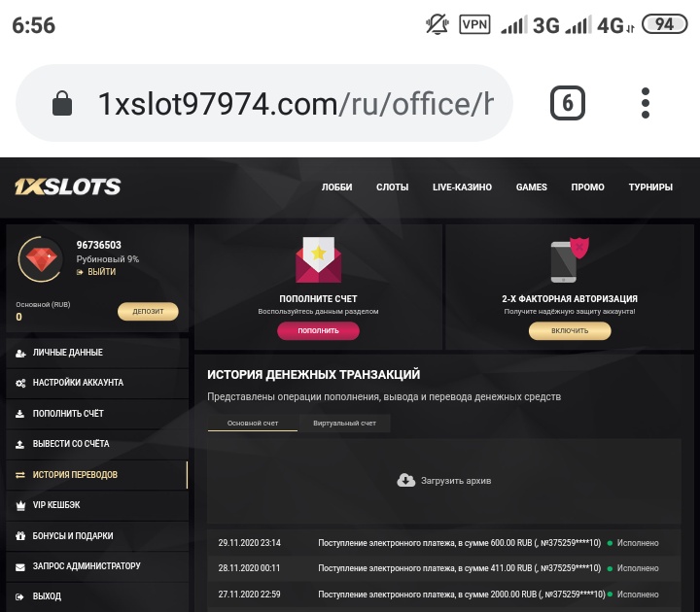Click Включить two-factor authorization button
This screenshot has width=700, height=612.
click(570, 330)
